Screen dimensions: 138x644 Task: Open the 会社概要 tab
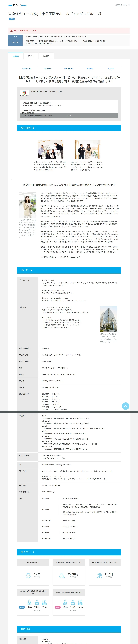coord(16,56)
